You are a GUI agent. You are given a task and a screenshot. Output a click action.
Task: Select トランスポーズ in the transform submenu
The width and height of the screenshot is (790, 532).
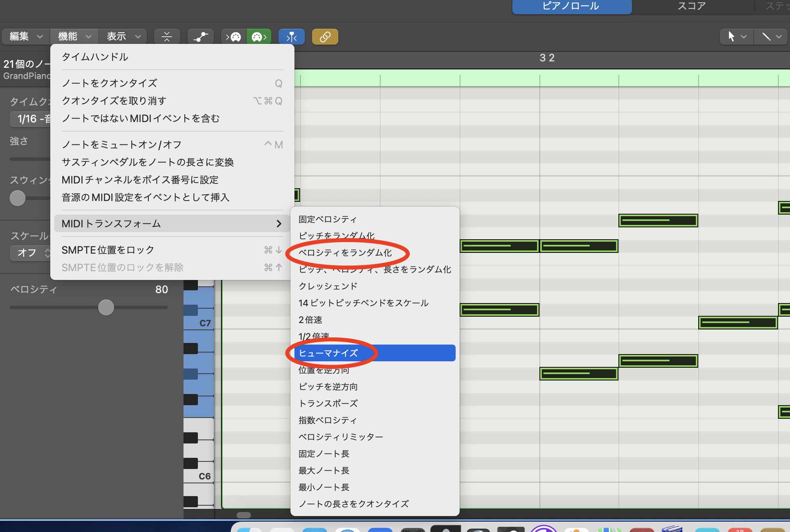328,403
